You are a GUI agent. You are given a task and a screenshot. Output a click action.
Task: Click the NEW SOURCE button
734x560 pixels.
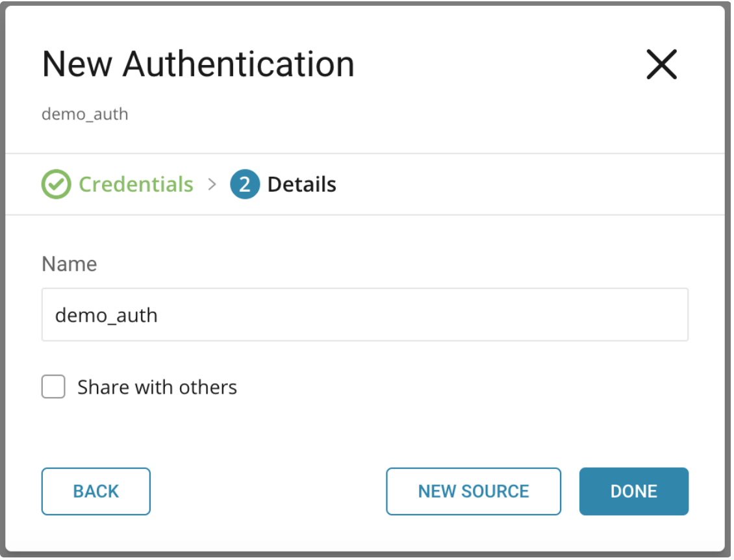[473, 491]
